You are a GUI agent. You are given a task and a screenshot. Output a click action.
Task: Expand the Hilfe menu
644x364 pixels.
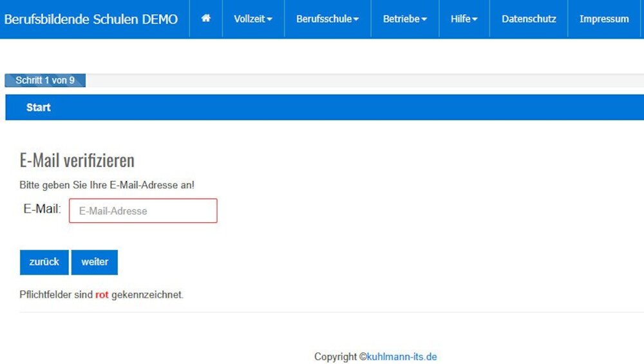pos(464,19)
